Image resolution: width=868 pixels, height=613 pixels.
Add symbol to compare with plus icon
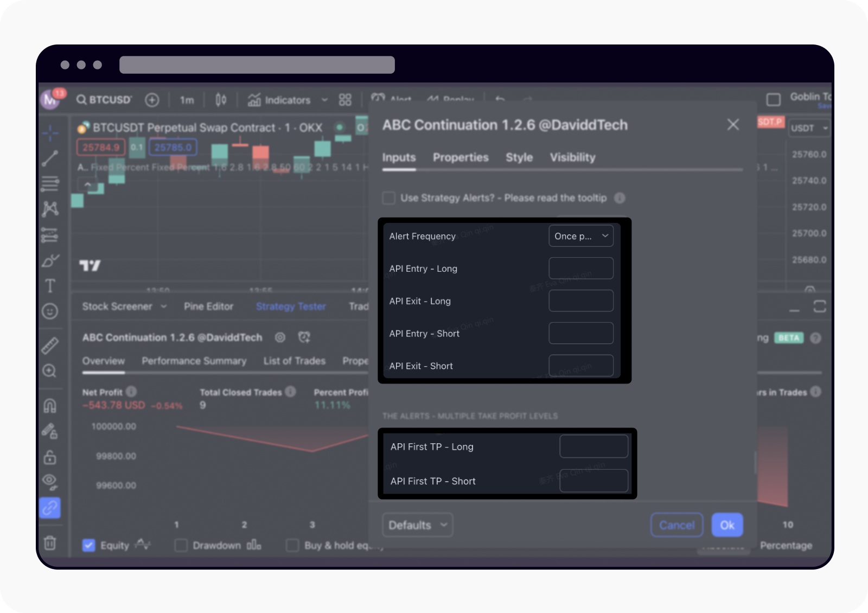[152, 100]
